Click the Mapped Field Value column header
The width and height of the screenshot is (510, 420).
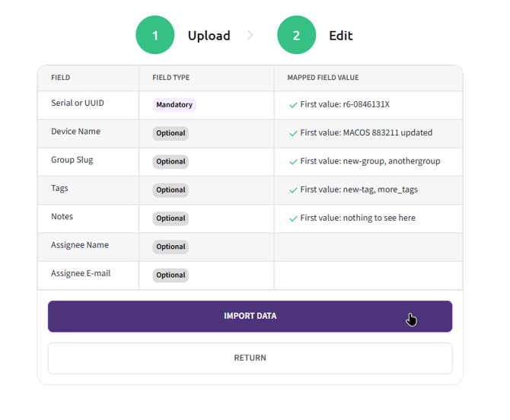click(323, 78)
